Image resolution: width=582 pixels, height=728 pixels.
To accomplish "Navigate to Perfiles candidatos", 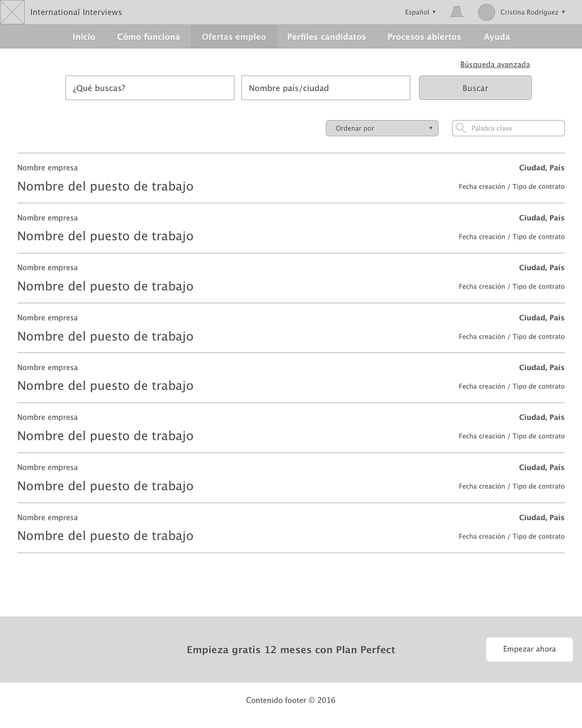I will point(326,37).
